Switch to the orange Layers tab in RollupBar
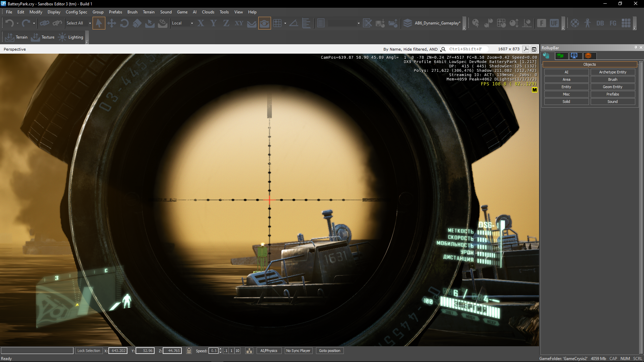The height and width of the screenshot is (362, 644). 588,56
